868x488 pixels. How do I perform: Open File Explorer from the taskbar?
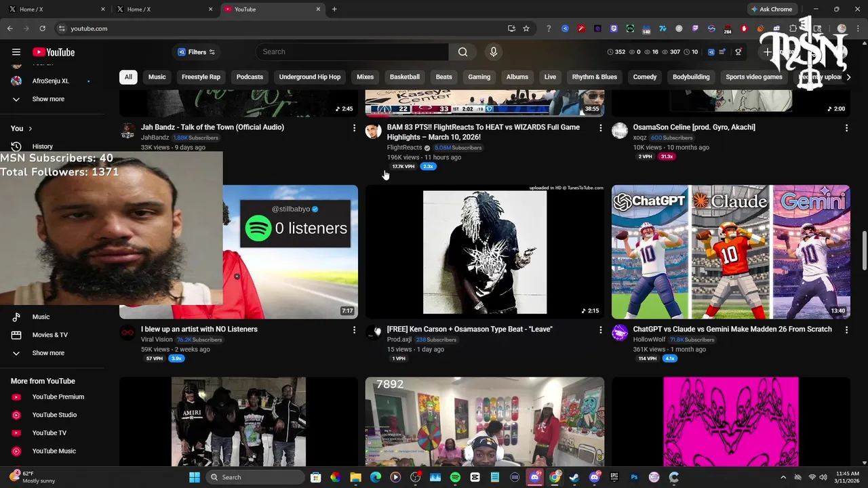(x=355, y=477)
